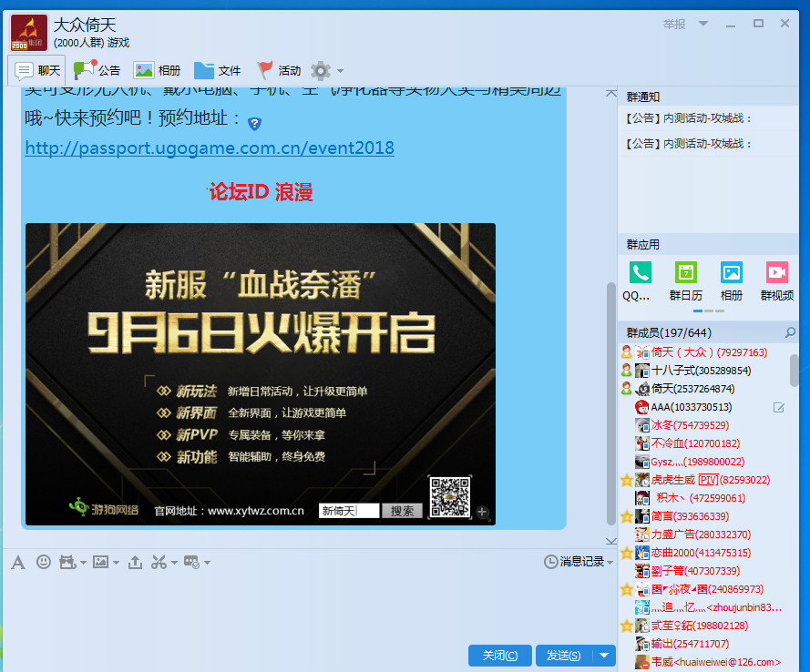
Task: Switch to the 聊天 tab
Action: click(x=36, y=70)
